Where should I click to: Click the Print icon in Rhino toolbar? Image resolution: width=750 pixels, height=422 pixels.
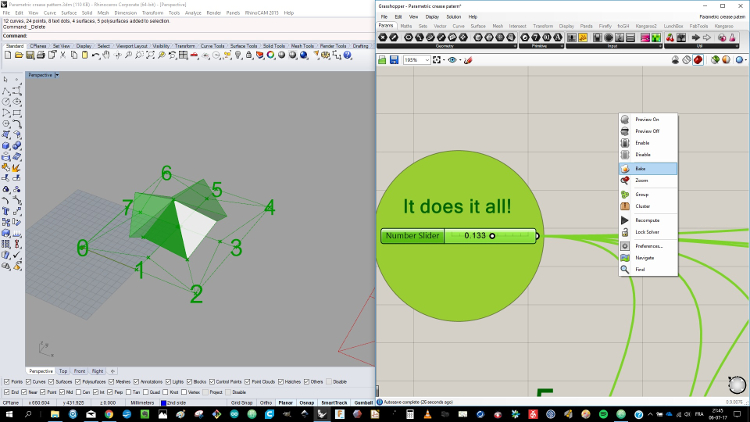click(41, 56)
